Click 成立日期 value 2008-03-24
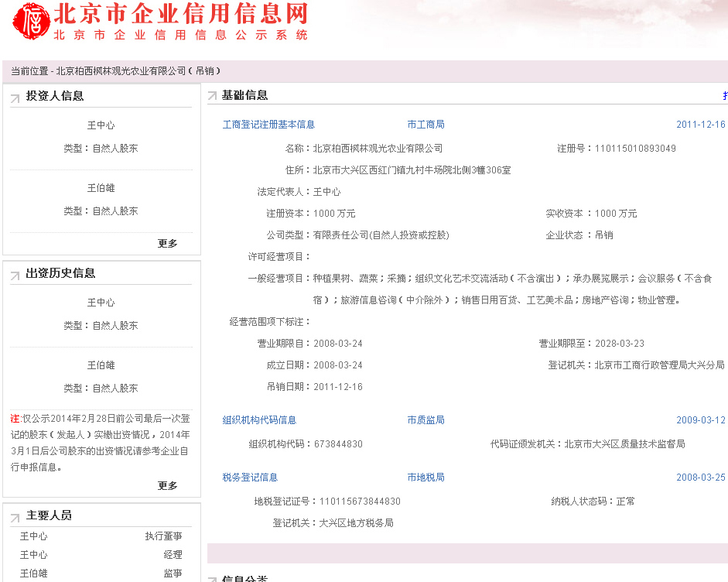The image size is (728, 582). (x=338, y=365)
